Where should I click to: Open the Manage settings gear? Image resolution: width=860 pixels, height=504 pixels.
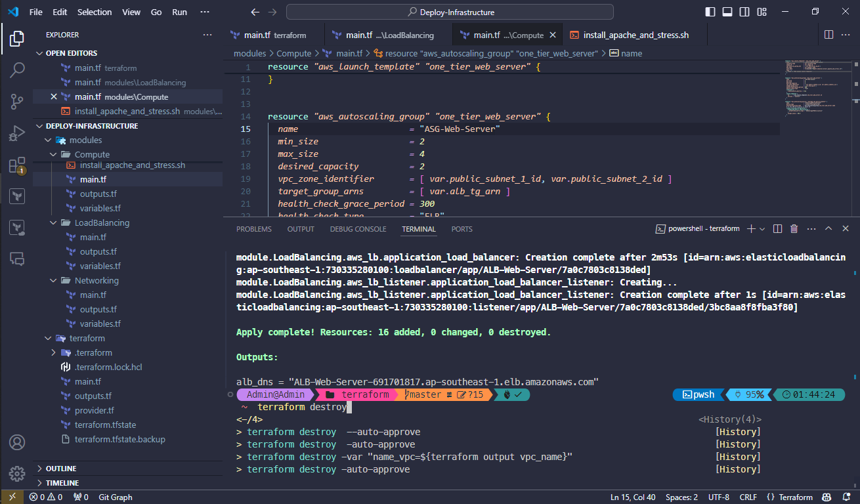[17, 473]
